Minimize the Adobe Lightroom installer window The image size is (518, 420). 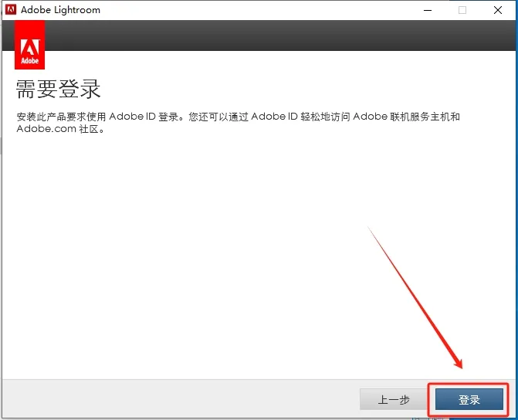tap(428, 10)
